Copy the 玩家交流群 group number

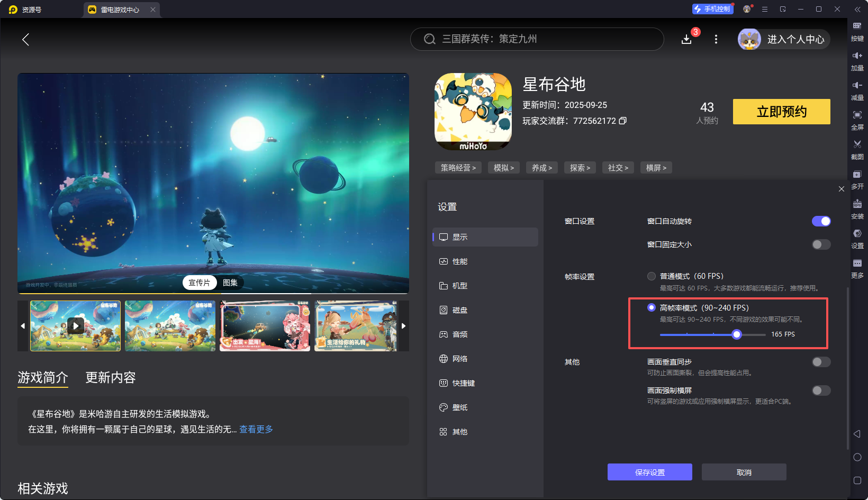click(x=623, y=121)
